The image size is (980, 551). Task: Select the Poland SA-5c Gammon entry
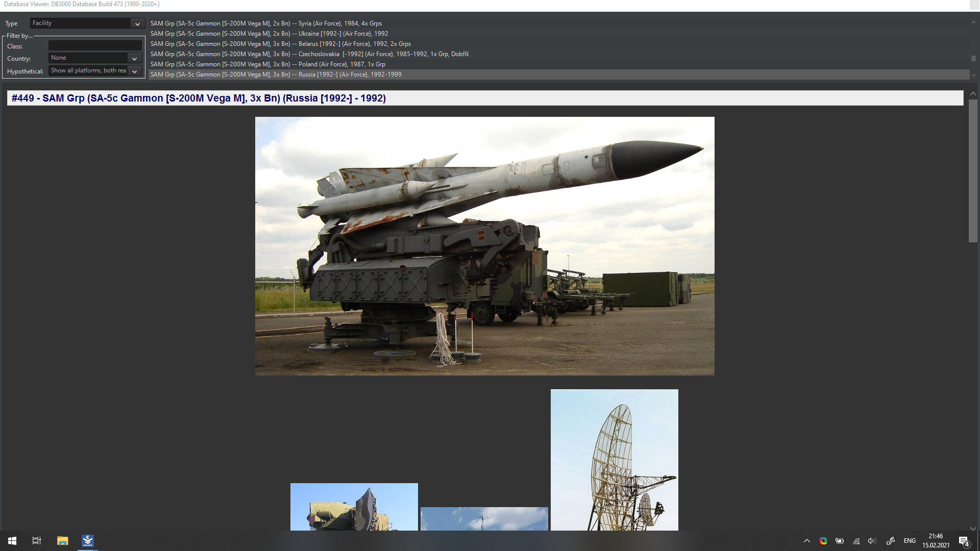click(268, 64)
